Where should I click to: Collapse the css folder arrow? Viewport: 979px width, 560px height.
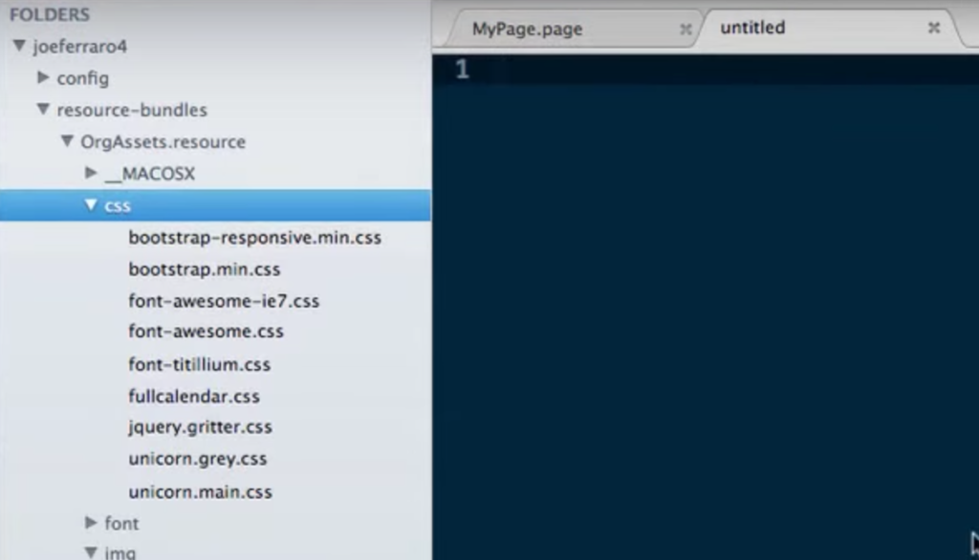coord(91,205)
